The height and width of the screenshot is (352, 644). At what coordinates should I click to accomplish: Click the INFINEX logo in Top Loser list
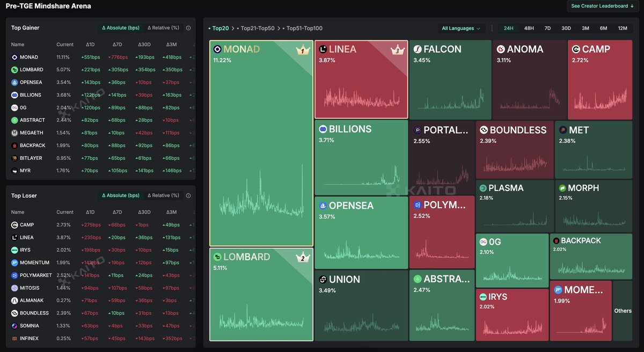pos(14,339)
